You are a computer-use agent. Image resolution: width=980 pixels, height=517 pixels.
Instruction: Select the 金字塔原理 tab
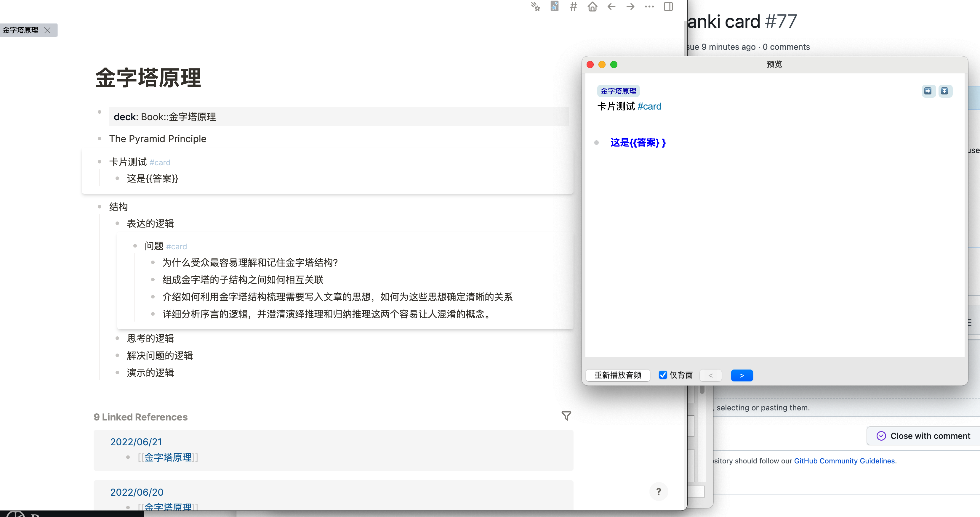tap(21, 30)
